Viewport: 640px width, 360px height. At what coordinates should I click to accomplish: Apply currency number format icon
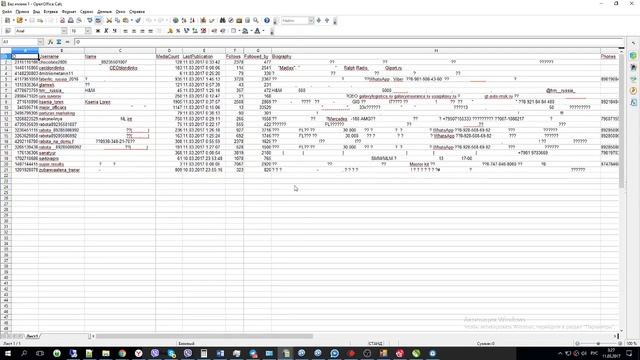(x=170, y=31)
